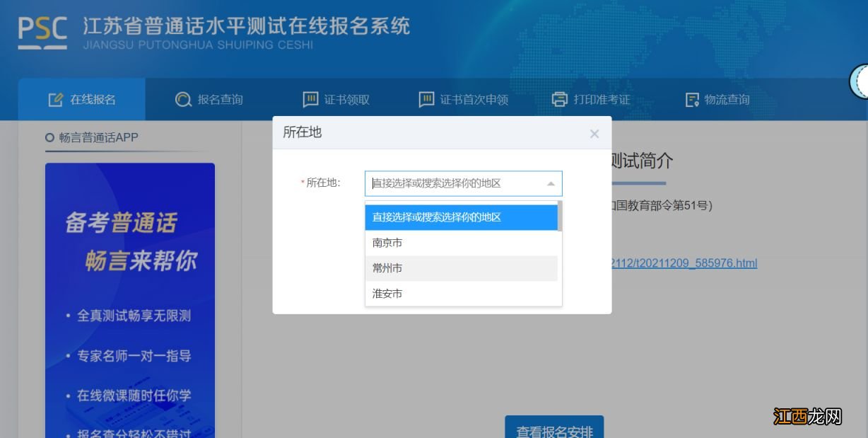The image size is (868, 438).
Task: Close the 所在地 dialog
Action: pos(594,133)
